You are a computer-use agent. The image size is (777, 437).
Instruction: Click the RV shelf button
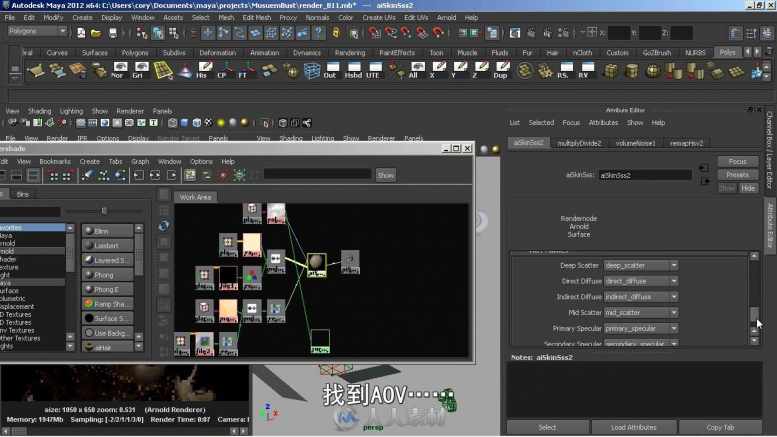(x=586, y=70)
